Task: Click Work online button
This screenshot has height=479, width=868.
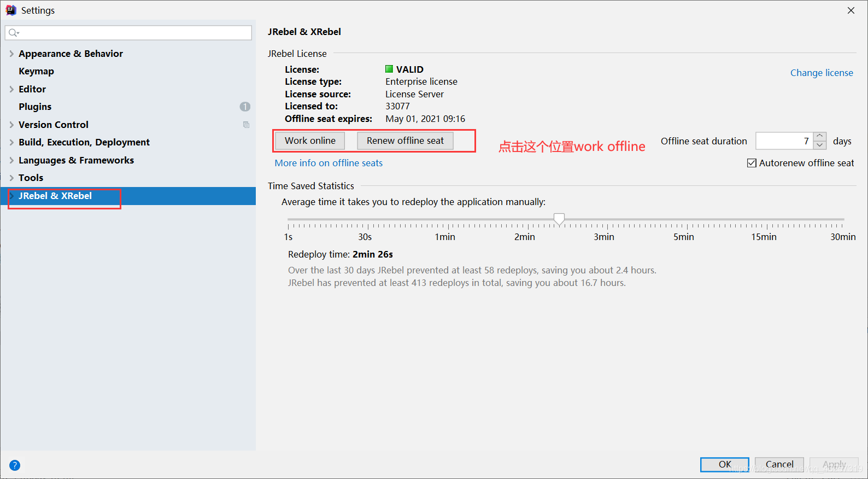Action: coord(310,141)
